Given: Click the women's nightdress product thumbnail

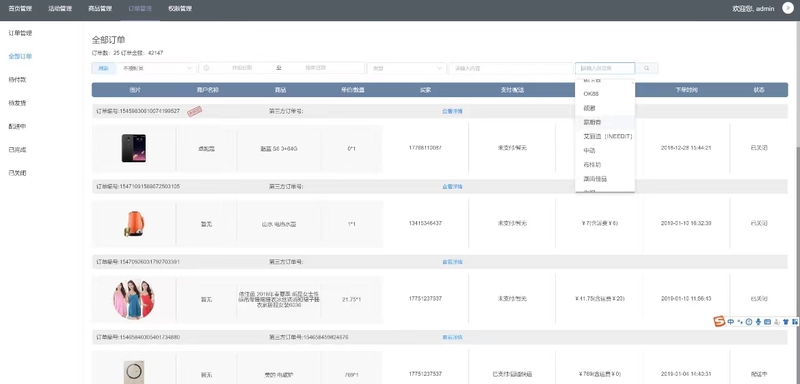Looking at the screenshot, I should [134, 299].
